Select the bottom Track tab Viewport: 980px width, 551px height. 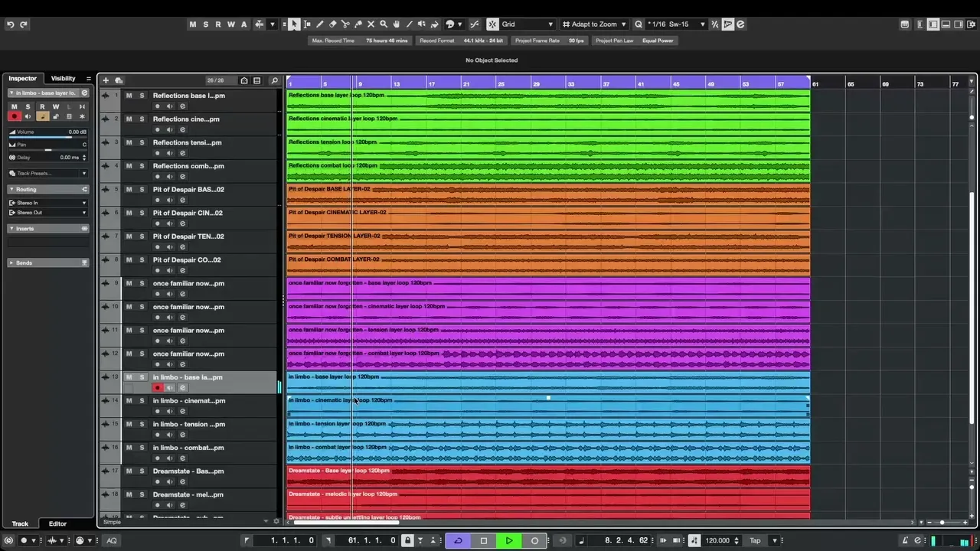click(20, 524)
